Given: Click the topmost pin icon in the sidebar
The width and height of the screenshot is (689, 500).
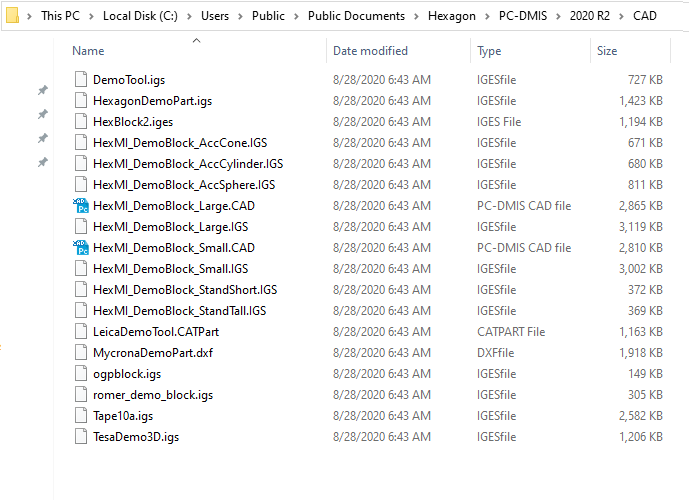Looking at the screenshot, I should pos(42,90).
